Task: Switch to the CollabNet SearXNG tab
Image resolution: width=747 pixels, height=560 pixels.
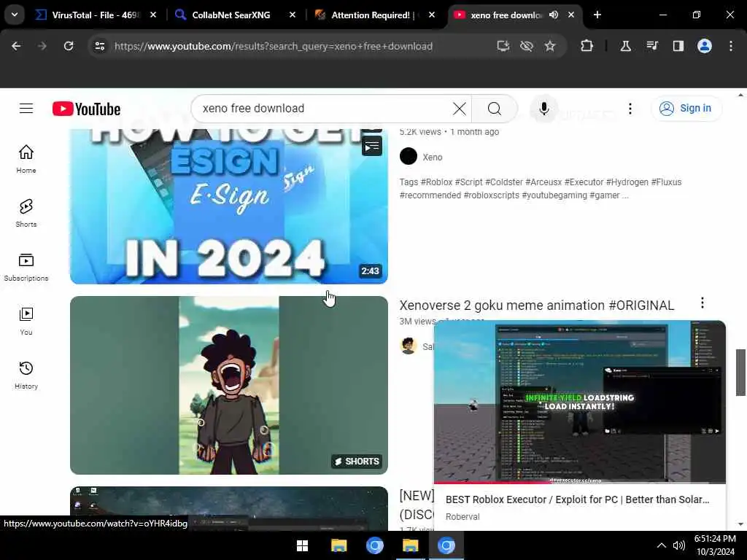Action: (231, 15)
